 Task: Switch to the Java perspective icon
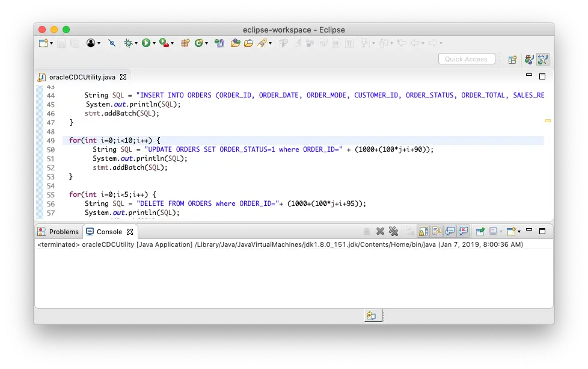pyautogui.click(x=529, y=60)
